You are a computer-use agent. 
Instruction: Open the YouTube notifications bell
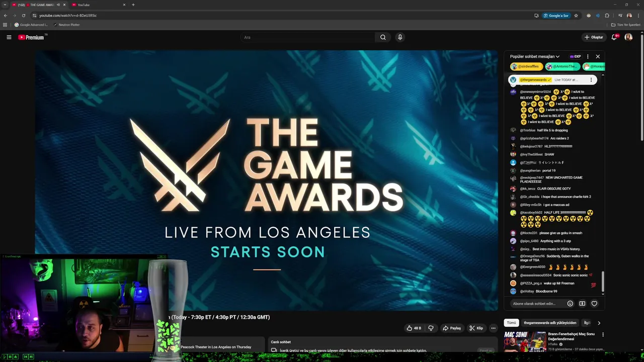(x=614, y=37)
